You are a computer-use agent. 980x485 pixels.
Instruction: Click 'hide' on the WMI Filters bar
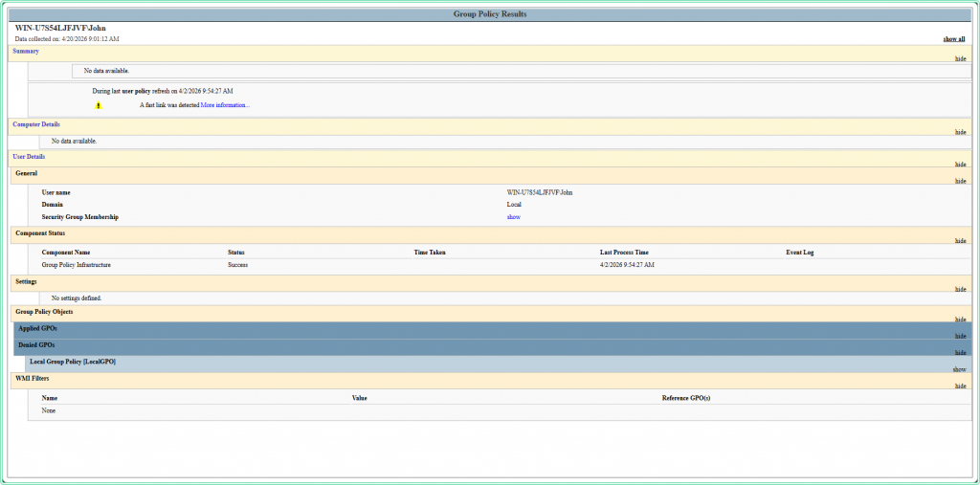pyautogui.click(x=960, y=386)
